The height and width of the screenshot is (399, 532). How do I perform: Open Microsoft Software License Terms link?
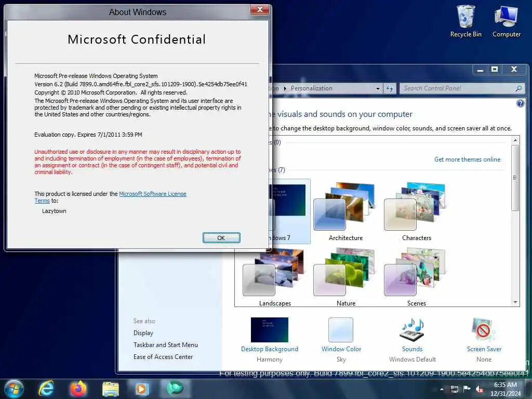pos(152,194)
